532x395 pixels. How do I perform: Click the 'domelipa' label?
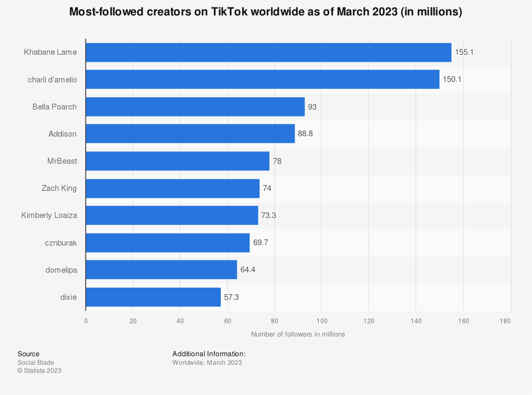[x=61, y=270]
